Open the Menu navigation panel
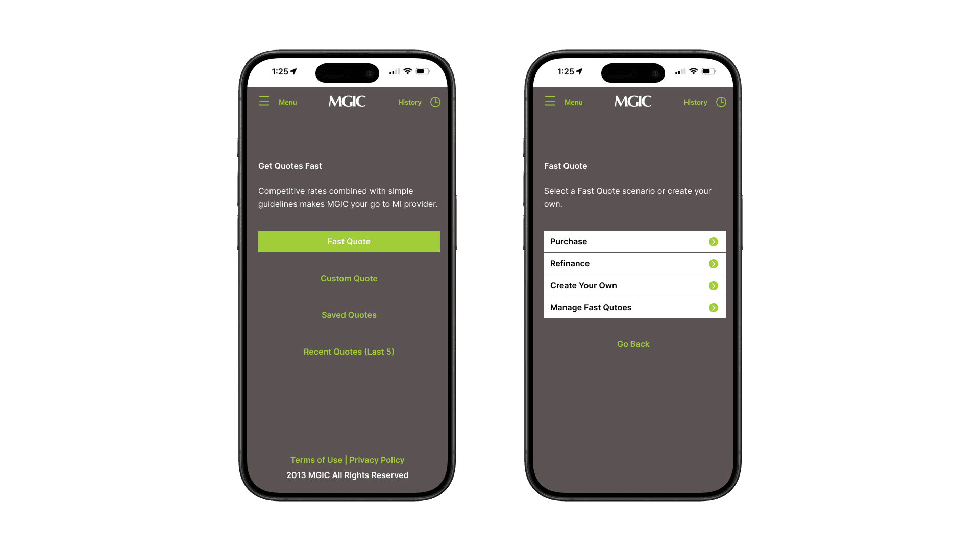 (277, 102)
